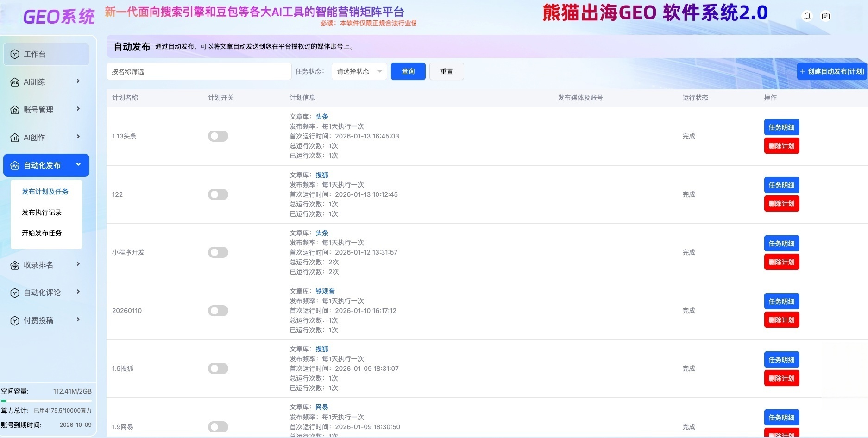Image resolution: width=868 pixels, height=438 pixels.
Task: Click the 账号管理 sidebar icon
Action: pyautogui.click(x=15, y=110)
